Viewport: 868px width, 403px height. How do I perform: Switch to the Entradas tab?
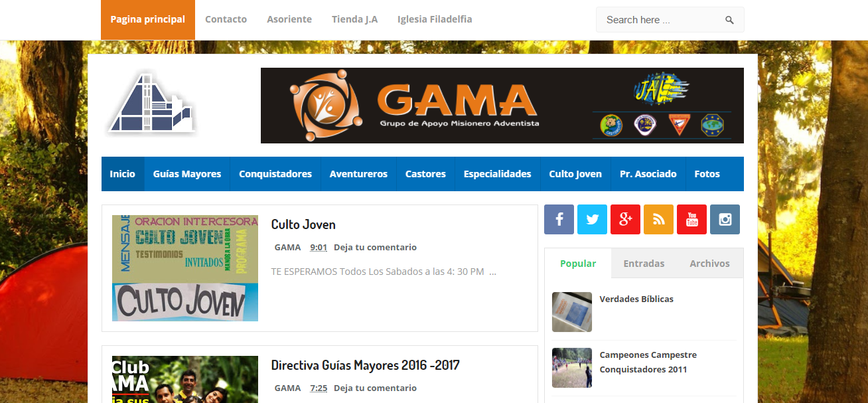pyautogui.click(x=644, y=264)
